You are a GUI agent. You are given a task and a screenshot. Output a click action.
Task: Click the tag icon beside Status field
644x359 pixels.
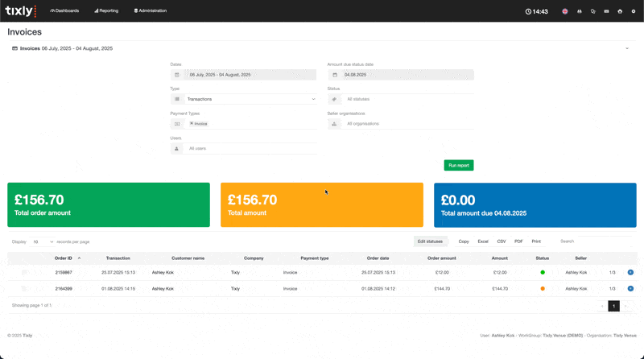pyautogui.click(x=334, y=99)
